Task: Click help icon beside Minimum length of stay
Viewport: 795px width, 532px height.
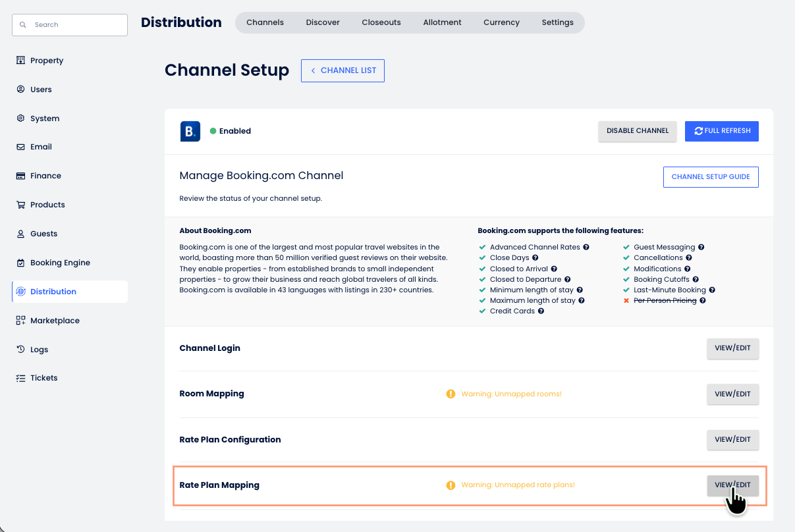Action: 580,290
